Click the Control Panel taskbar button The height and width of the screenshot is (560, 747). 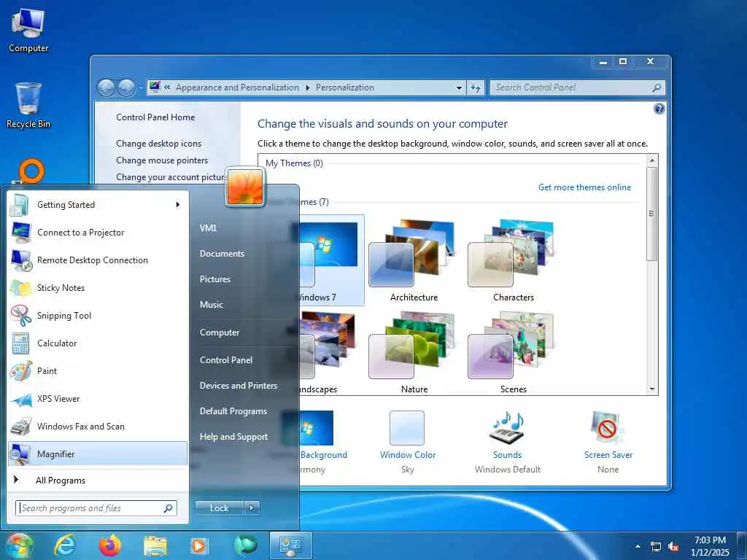coord(291,545)
